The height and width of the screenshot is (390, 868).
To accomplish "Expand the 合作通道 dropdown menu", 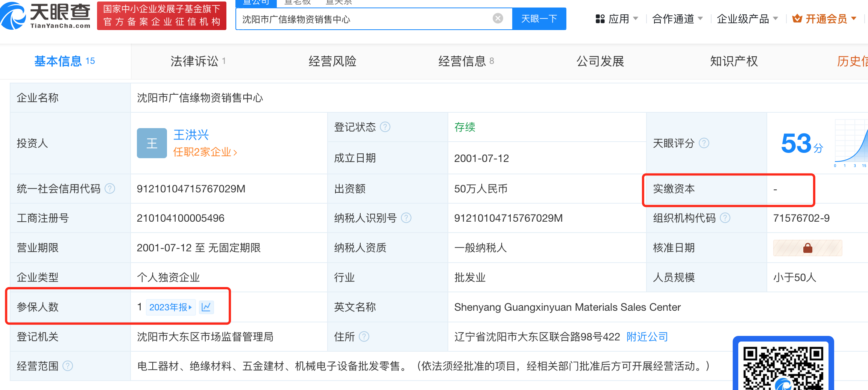I will pyautogui.click(x=677, y=19).
